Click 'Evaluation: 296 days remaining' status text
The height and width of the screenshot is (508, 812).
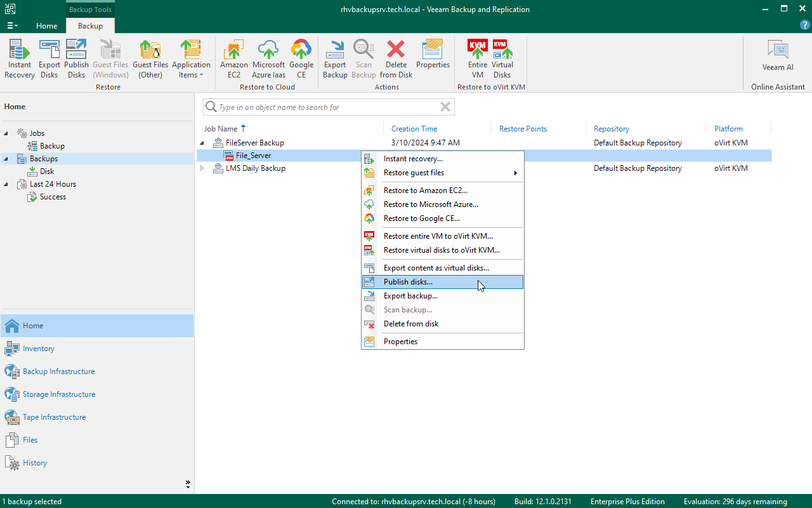coord(735,502)
